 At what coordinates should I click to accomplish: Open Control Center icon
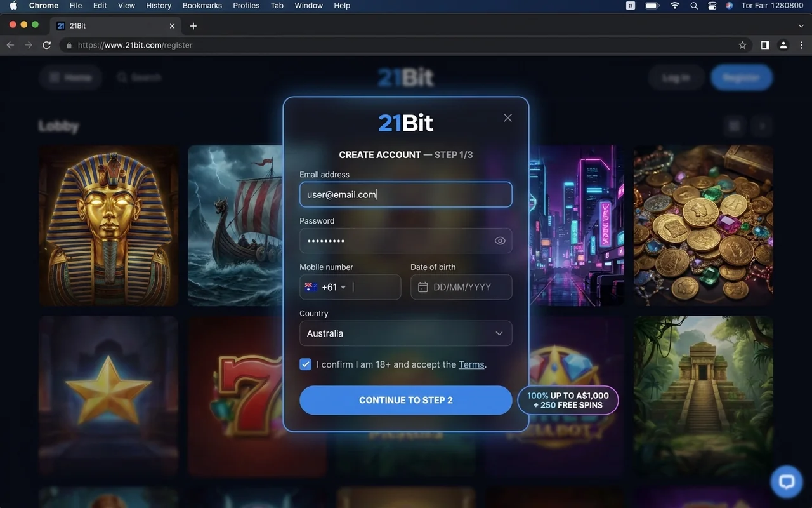[712, 6]
